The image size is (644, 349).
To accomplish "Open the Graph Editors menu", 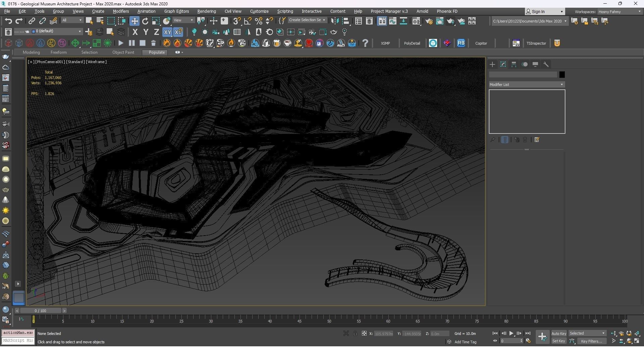I will (176, 11).
